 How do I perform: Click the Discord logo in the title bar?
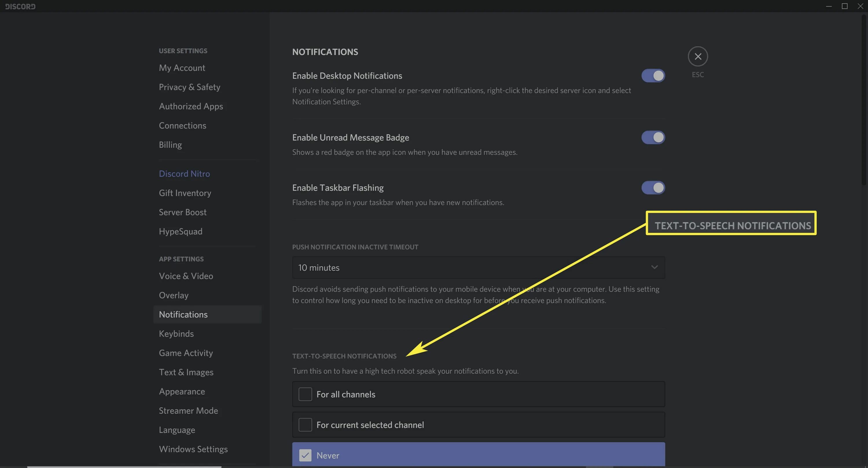point(20,6)
